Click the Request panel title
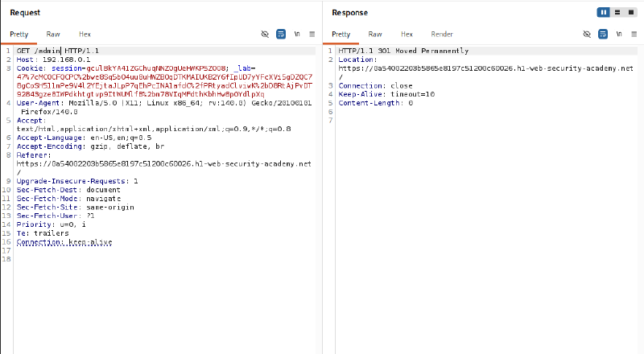The image size is (644, 354). click(25, 12)
